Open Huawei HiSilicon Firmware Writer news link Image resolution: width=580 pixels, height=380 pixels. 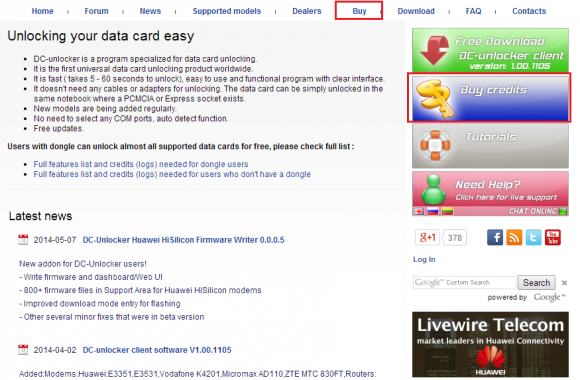(x=183, y=240)
